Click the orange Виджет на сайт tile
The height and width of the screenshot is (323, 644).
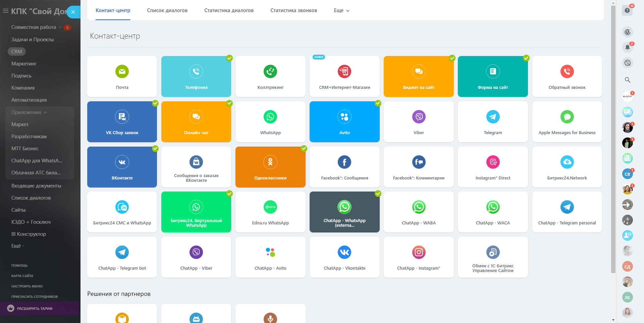pyautogui.click(x=419, y=76)
